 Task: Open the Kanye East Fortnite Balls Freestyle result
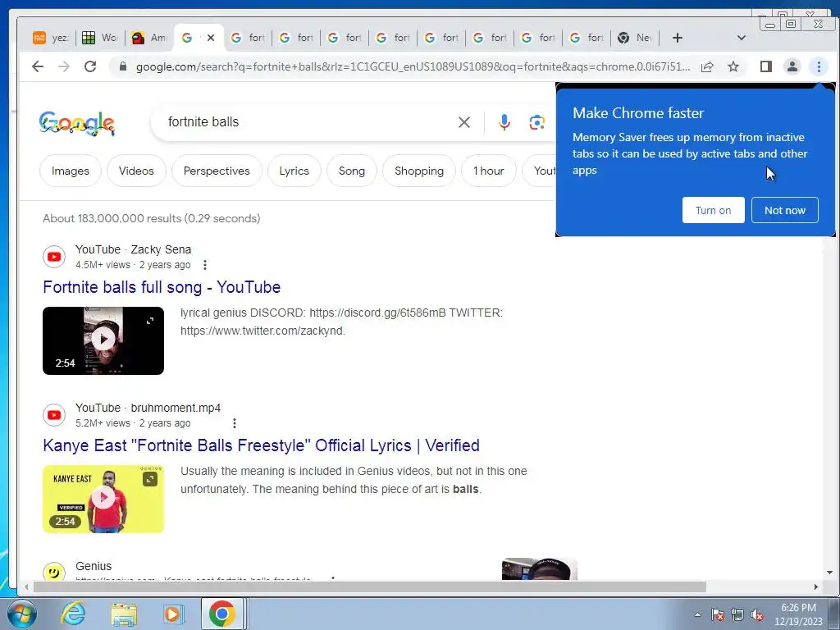261,445
